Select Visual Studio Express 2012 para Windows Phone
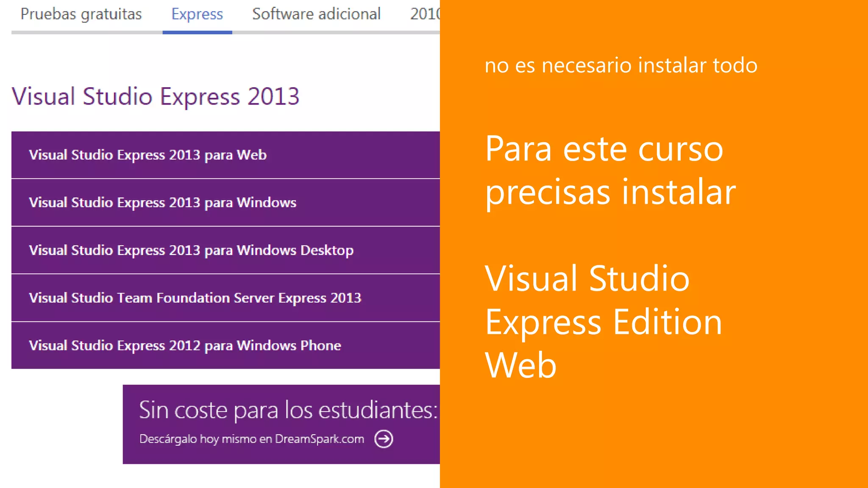 click(x=225, y=346)
